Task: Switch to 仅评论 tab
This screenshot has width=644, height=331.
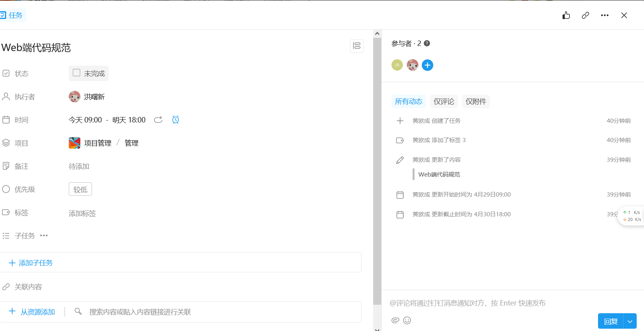Action: (444, 102)
